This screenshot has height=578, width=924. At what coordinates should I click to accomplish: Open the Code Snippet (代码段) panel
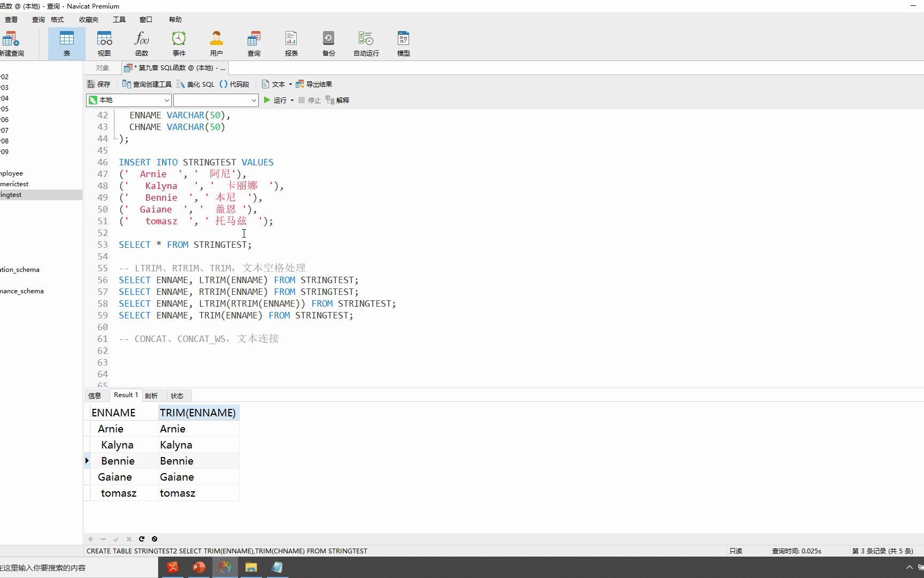pos(235,84)
